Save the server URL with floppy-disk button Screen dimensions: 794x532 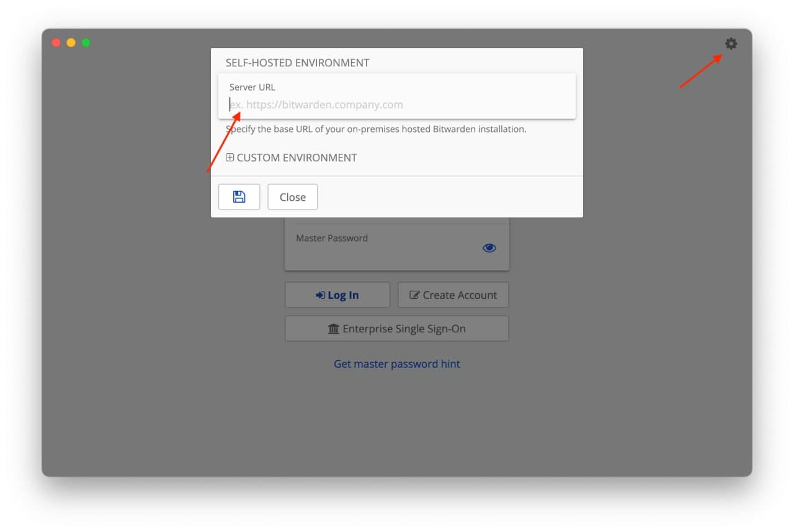pos(239,197)
